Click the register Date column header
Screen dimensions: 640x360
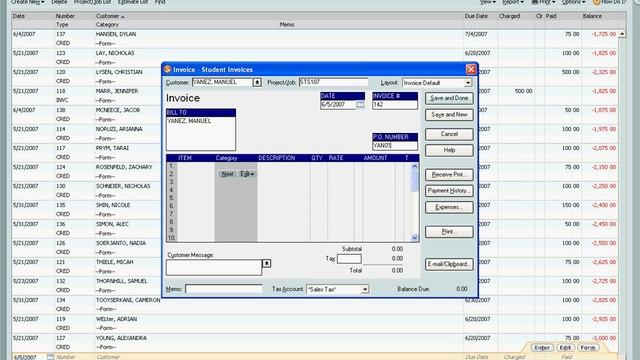[x=19, y=16]
